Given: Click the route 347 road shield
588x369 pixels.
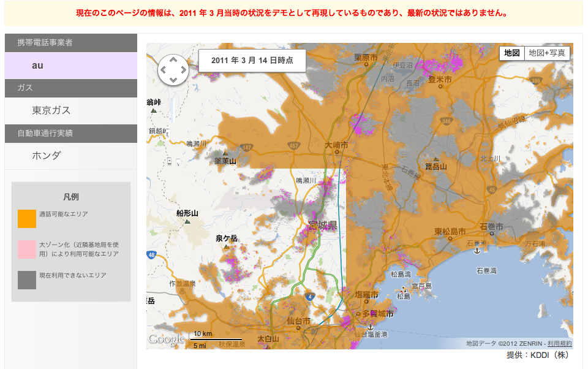Looking at the screenshot, I should [x=246, y=148].
